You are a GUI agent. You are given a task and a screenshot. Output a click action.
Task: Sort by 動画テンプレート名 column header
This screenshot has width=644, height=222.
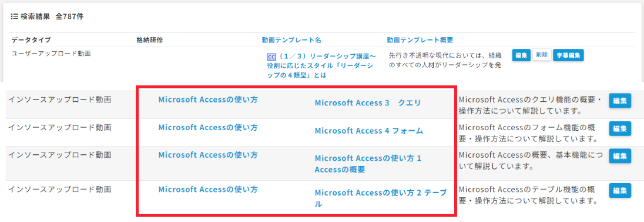[291, 40]
